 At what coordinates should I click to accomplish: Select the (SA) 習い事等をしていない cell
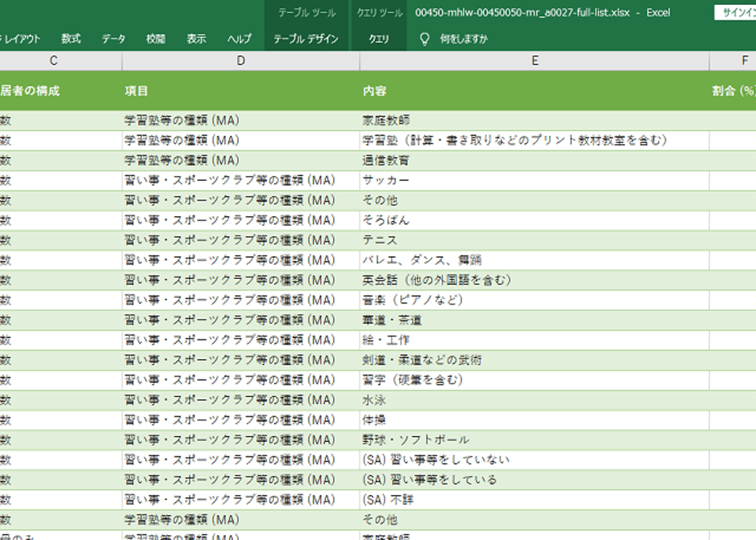[534, 460]
